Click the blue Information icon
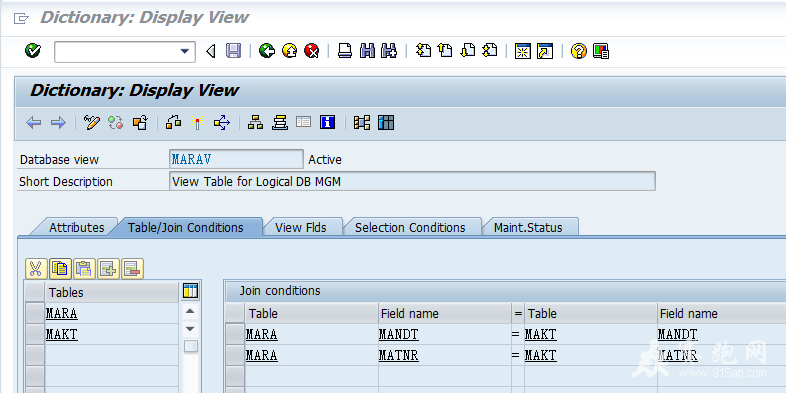 pos(327,122)
